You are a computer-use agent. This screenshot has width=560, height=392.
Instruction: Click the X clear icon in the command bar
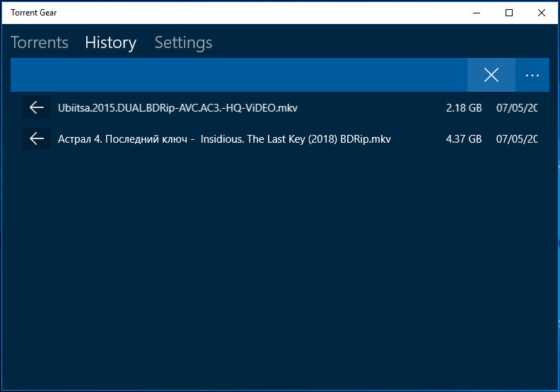click(x=491, y=75)
